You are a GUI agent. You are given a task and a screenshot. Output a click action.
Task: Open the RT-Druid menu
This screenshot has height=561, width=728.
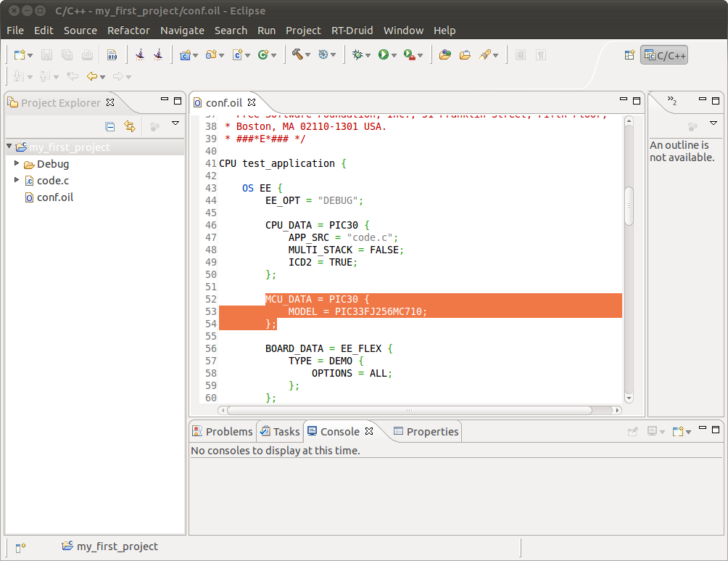[x=352, y=30]
